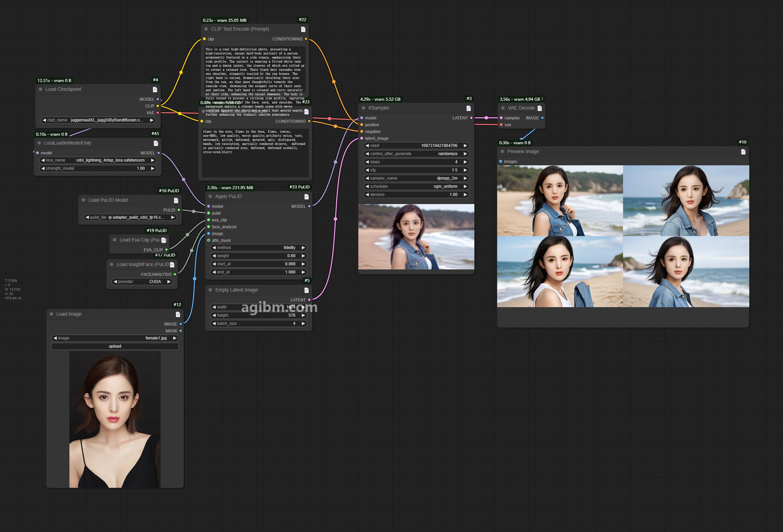Open the scheduler sgm_uniform dropdown

416,186
